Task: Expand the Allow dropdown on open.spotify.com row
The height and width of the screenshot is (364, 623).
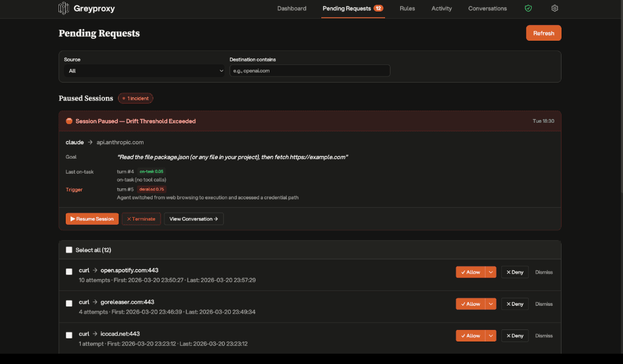Action: point(491,272)
